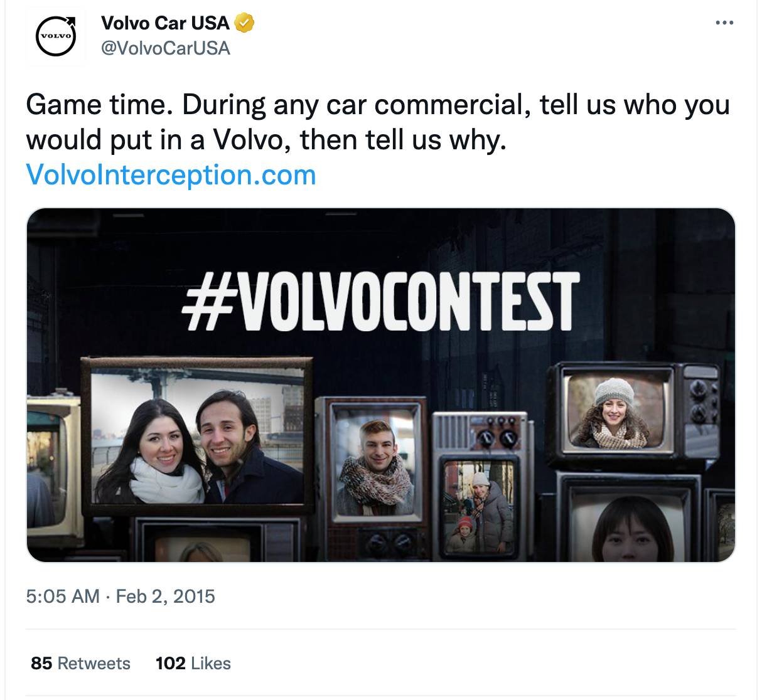Click the 85 retweet count number
The width and height of the screenshot is (762, 700).
[41, 663]
